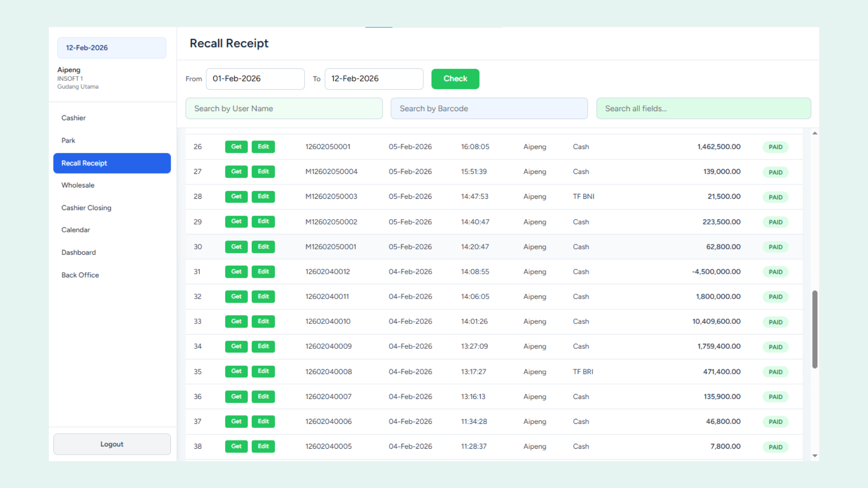This screenshot has height=488, width=868.
Task: Click the Logout button
Action: pyautogui.click(x=112, y=444)
